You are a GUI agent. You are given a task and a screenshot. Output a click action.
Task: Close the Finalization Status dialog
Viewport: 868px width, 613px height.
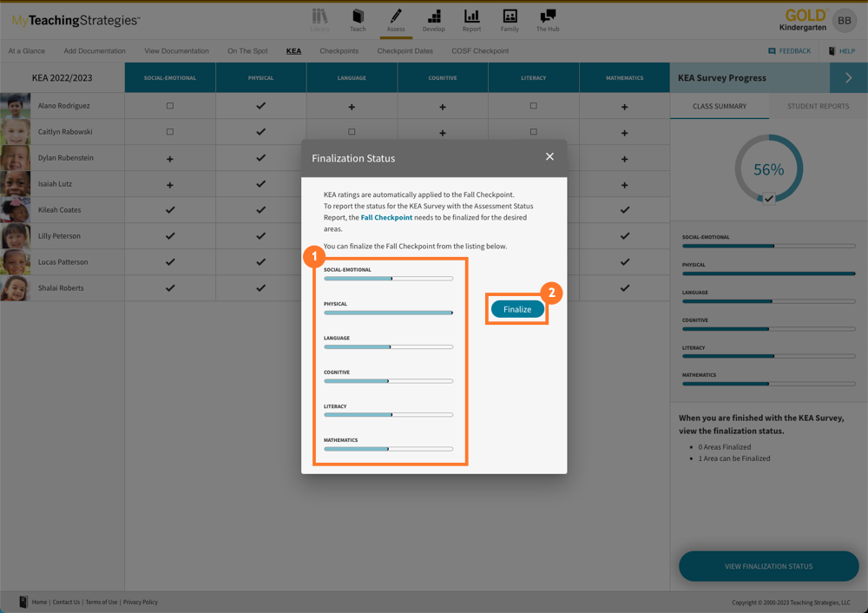(x=549, y=157)
